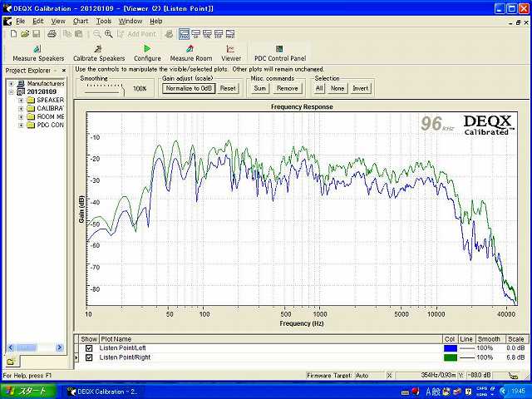The image size is (532, 399).
Task: Expand the ROOM ME folder node
Action: coord(21,116)
